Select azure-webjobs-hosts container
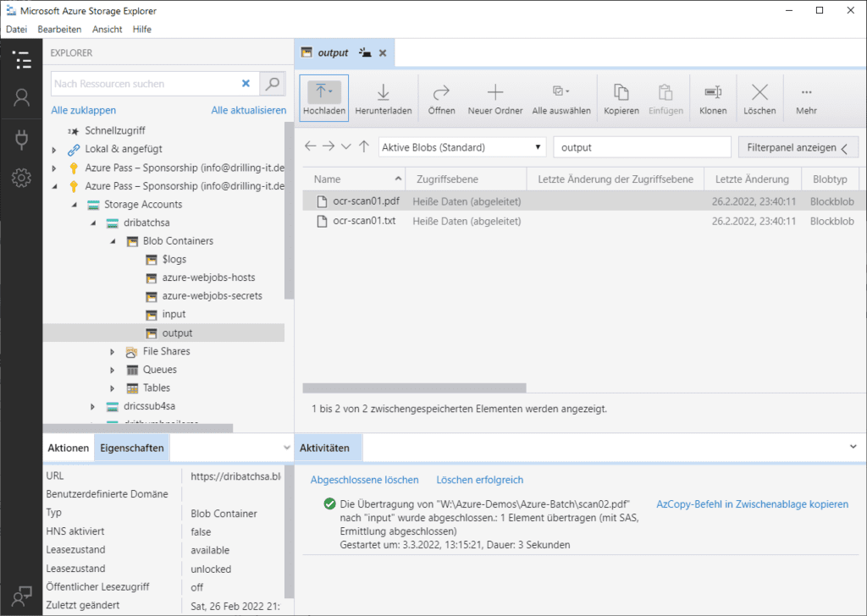The width and height of the screenshot is (867, 616). (208, 278)
